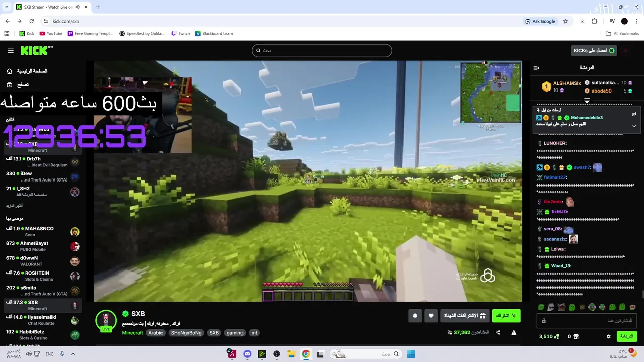Show hidden system tray icons
This screenshot has height=362, width=644.
(73, 354)
